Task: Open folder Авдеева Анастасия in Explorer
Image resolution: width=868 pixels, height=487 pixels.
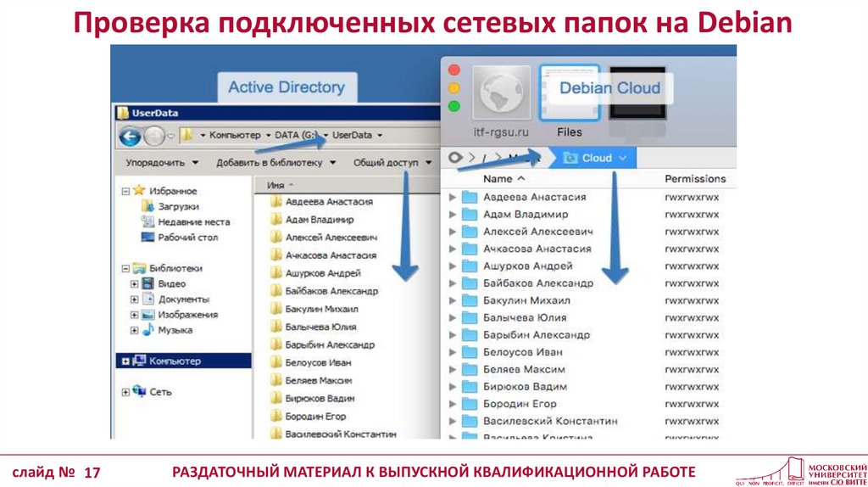Action: [x=329, y=202]
